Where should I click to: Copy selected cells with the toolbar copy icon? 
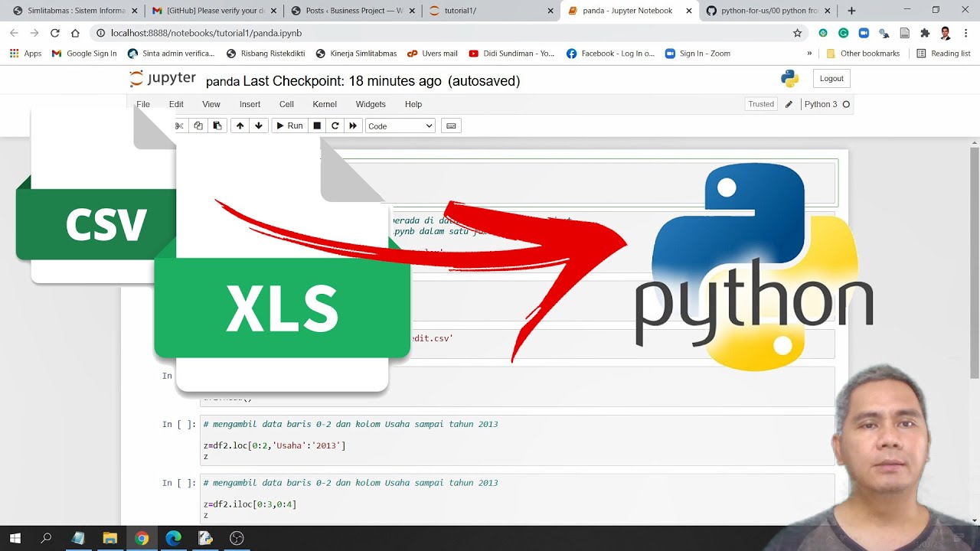198,126
